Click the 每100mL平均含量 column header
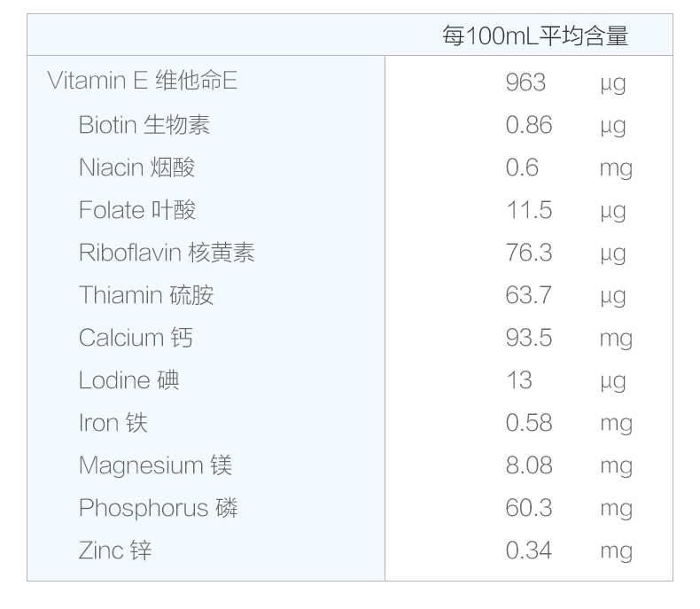Image resolution: width=700 pixels, height=609 pixels. (x=534, y=36)
